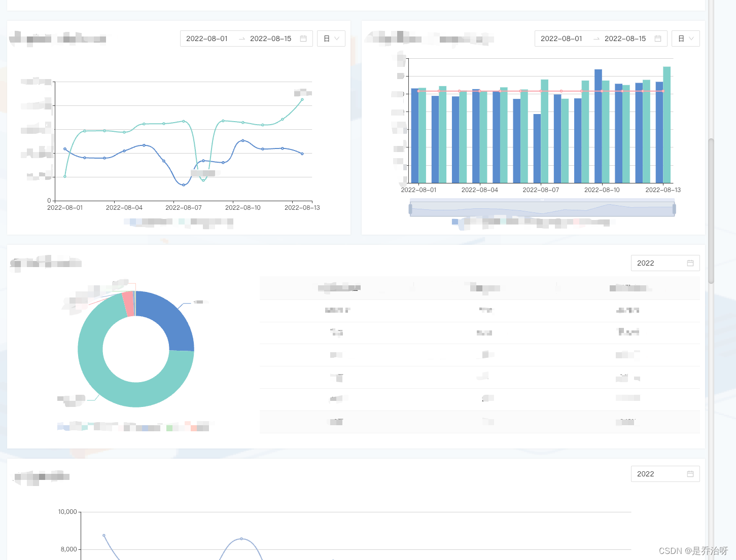This screenshot has width=736, height=560.
Task: Click the 8,000 y-axis label on bottom chart
Action: 69,549
